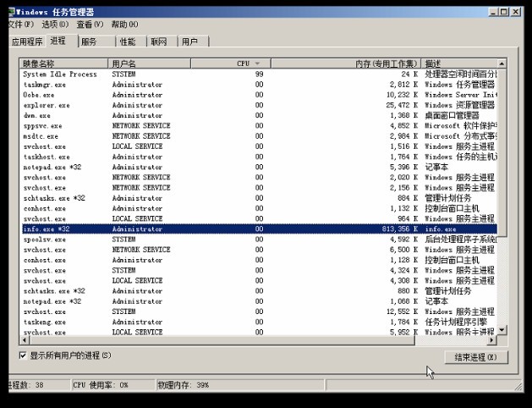The image size is (532, 408).
Task: Select the explorer.exe process
Action: point(259,105)
